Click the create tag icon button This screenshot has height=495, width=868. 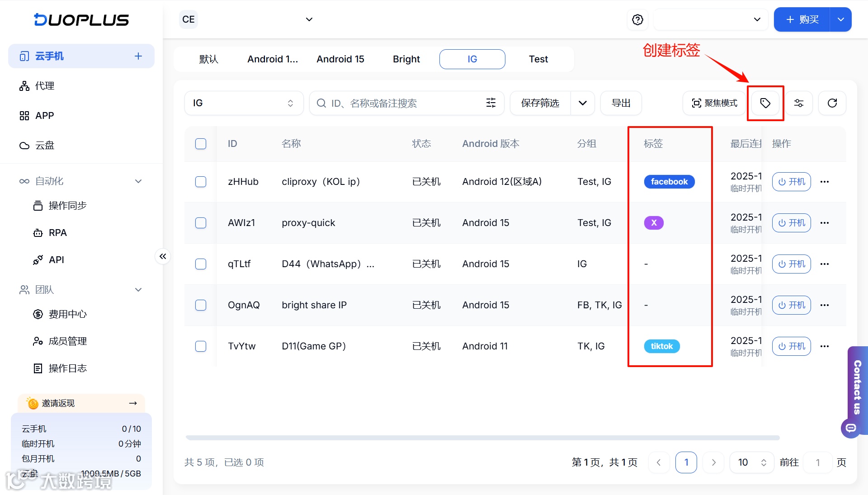tap(765, 103)
